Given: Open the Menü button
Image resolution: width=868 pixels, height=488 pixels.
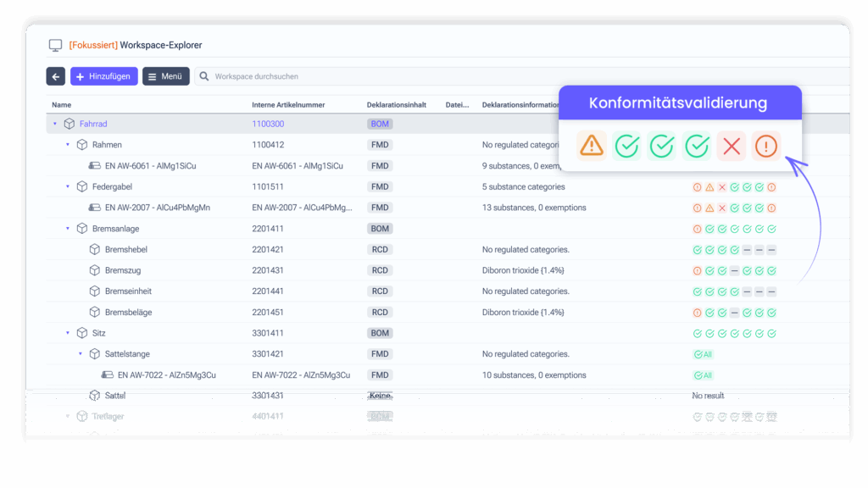Looking at the screenshot, I should click(166, 75).
